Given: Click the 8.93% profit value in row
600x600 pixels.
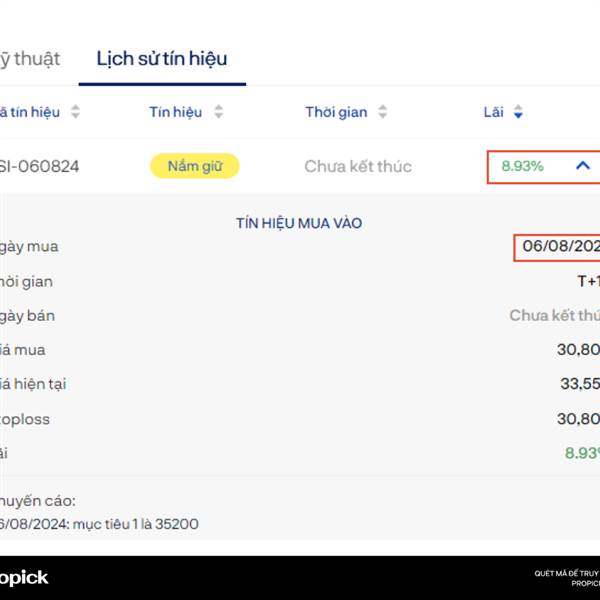Looking at the screenshot, I should coord(522,166).
